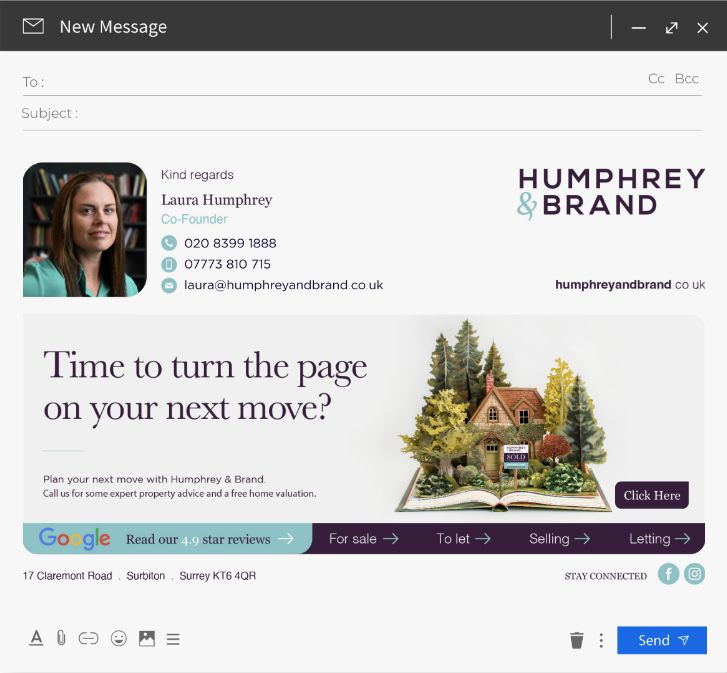This screenshot has width=727, height=673.
Task: Click the 'Surrey KT6 4QR' postcode text
Action: point(217,576)
